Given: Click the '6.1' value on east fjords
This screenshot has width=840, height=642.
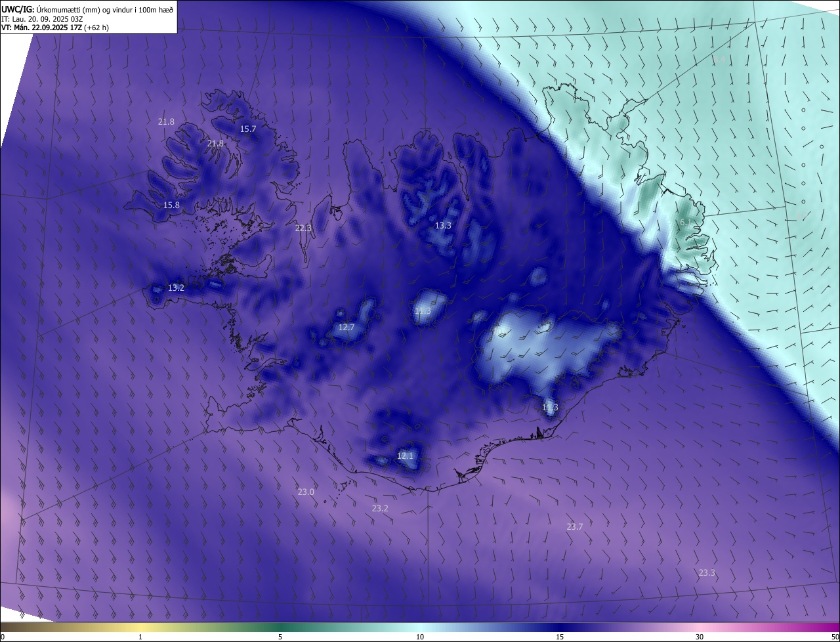Looking at the screenshot, I should (x=686, y=222).
